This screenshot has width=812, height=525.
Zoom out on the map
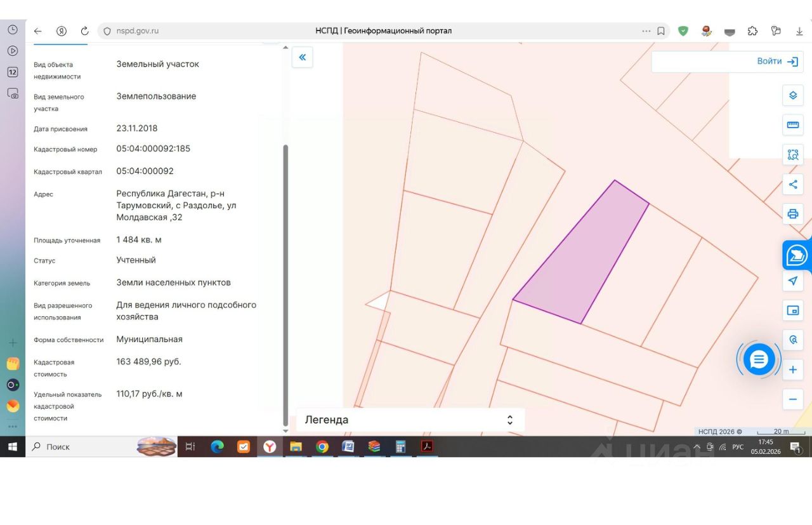coord(793,399)
